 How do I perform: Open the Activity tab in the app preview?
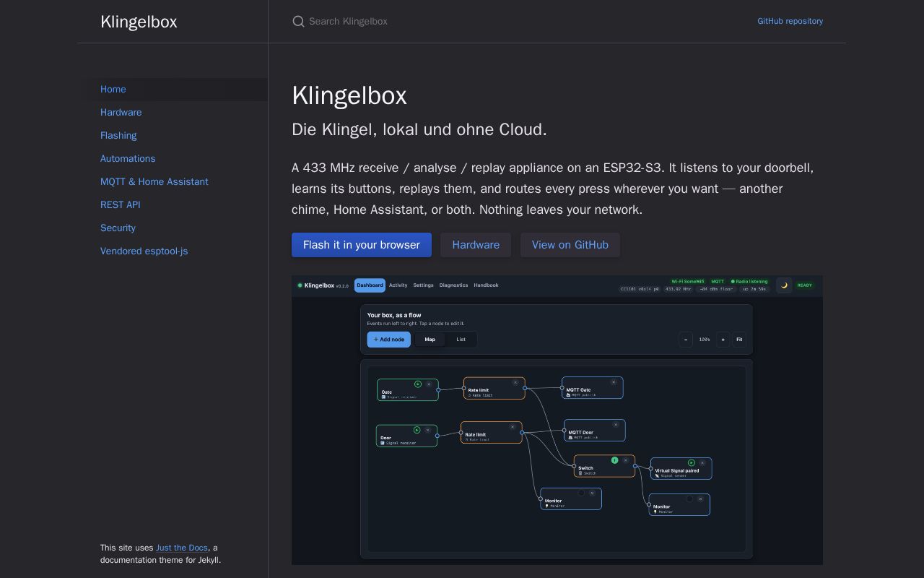click(x=398, y=285)
